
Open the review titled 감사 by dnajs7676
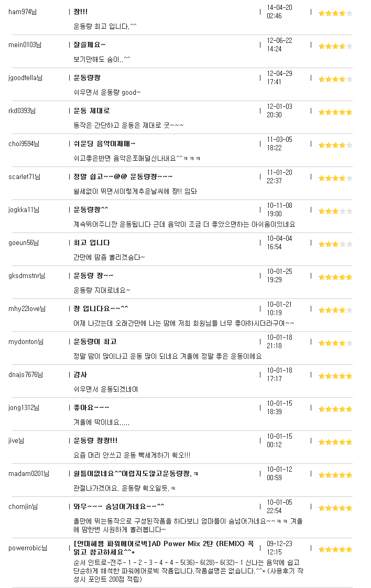pos(80,374)
